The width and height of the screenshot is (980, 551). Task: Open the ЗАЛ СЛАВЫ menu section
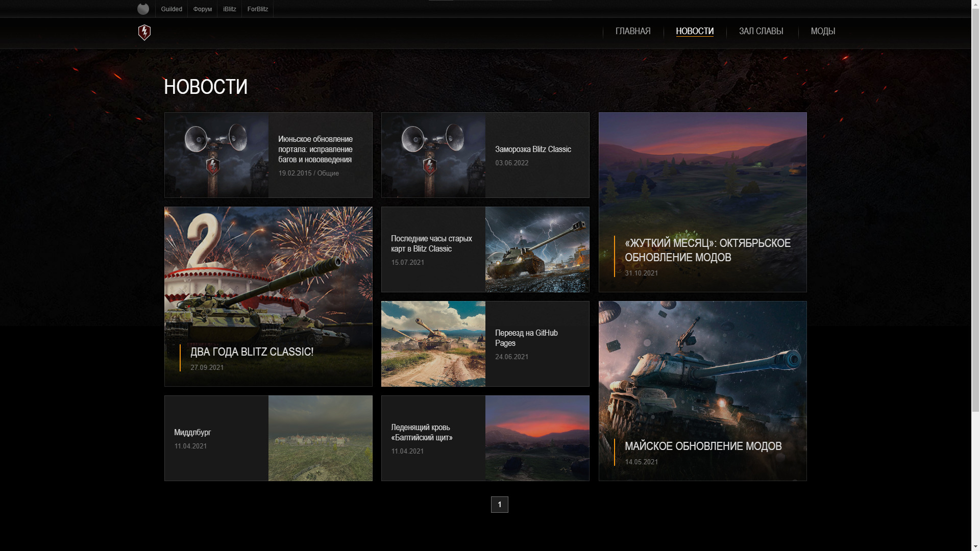tap(761, 32)
